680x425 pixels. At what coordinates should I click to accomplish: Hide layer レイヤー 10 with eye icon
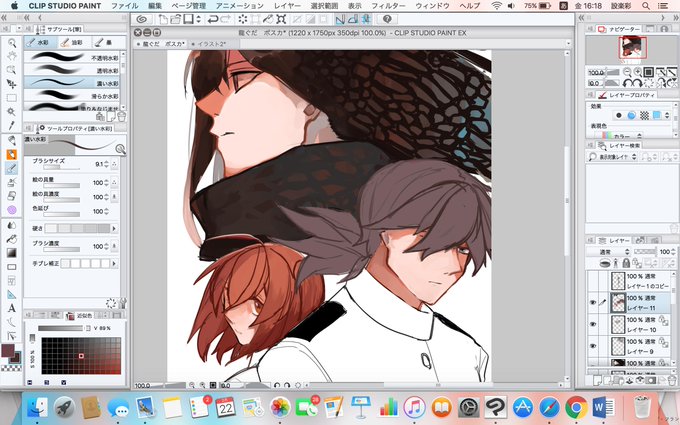(593, 324)
